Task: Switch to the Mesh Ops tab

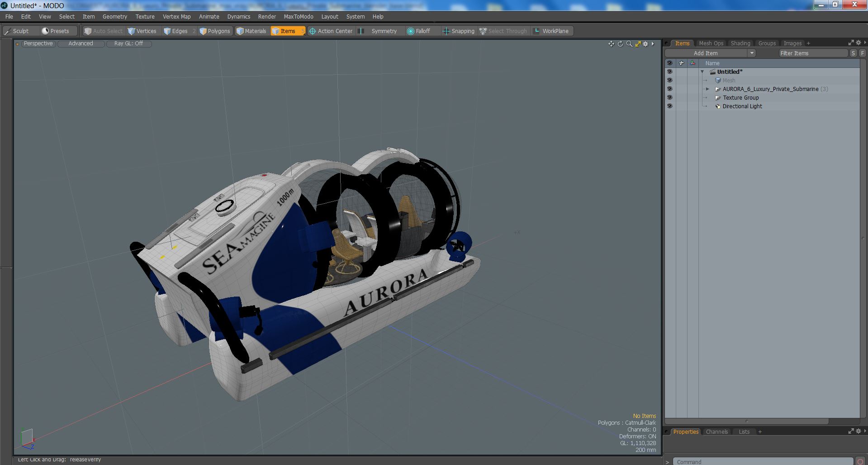Action: pyautogui.click(x=711, y=43)
